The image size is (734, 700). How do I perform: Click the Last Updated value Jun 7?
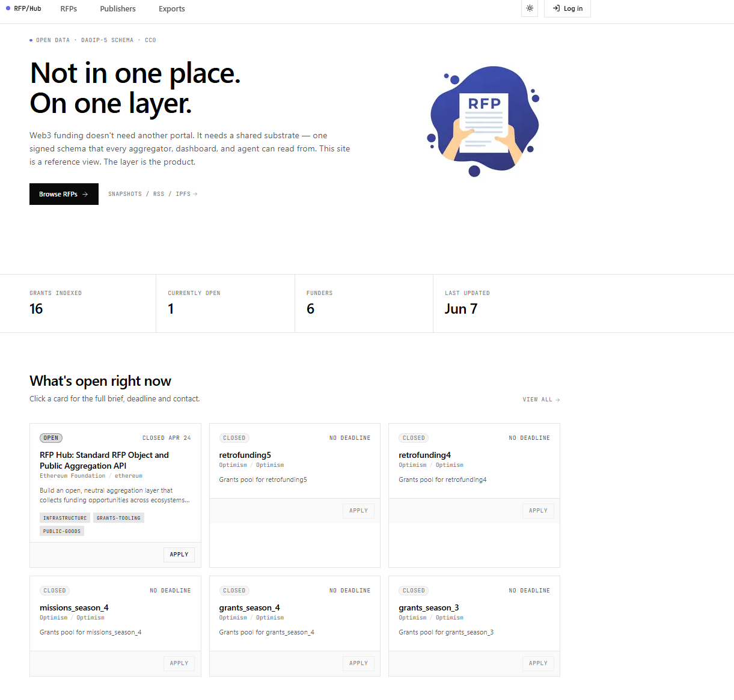pos(461,309)
